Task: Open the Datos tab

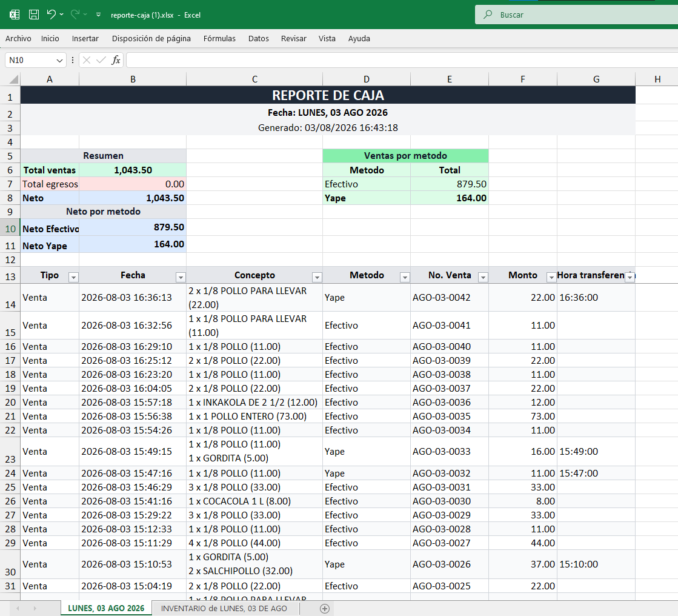Action: pyautogui.click(x=259, y=39)
